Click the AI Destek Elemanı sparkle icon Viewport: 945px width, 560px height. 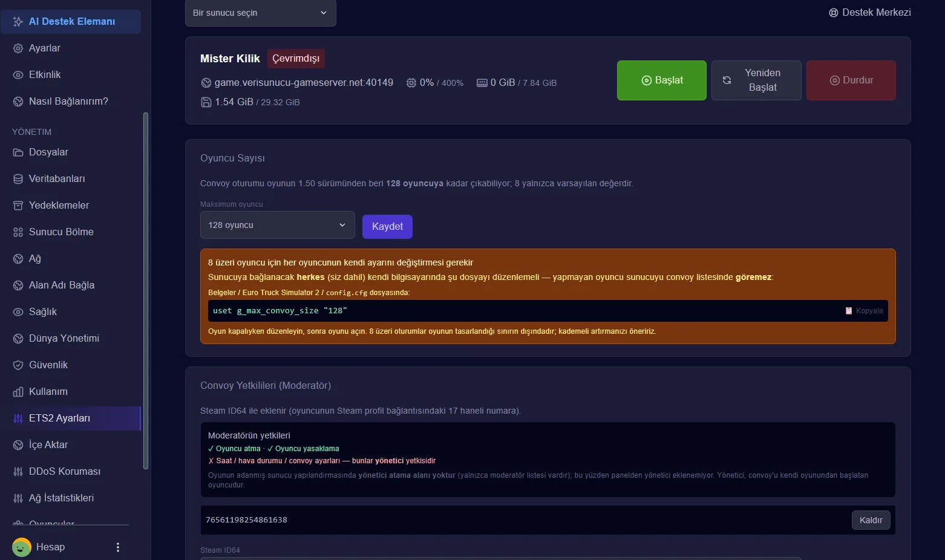click(x=18, y=22)
